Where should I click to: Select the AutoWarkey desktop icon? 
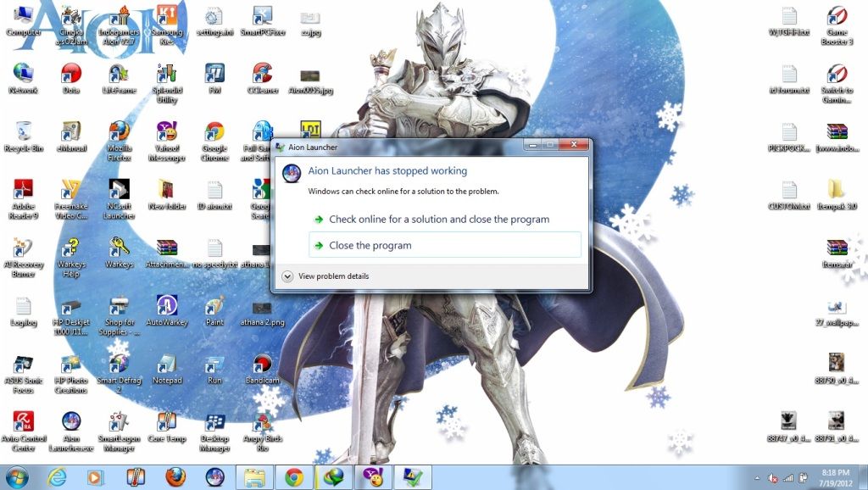167,310
